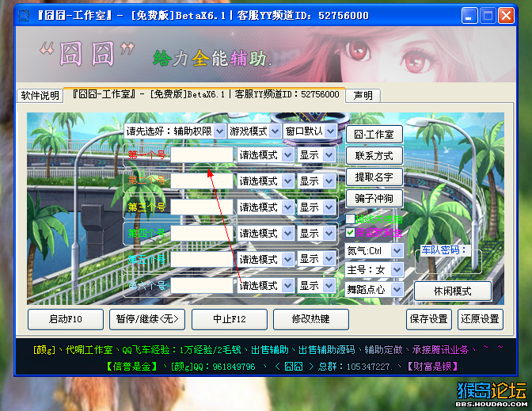Click the 骗子冲狗 button
Viewport: 532px width, 411px height.
coord(374,199)
